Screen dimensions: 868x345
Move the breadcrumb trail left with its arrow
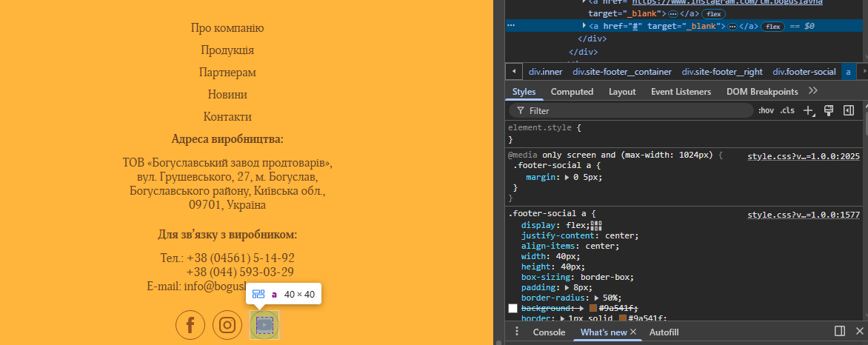pyautogui.click(x=514, y=71)
